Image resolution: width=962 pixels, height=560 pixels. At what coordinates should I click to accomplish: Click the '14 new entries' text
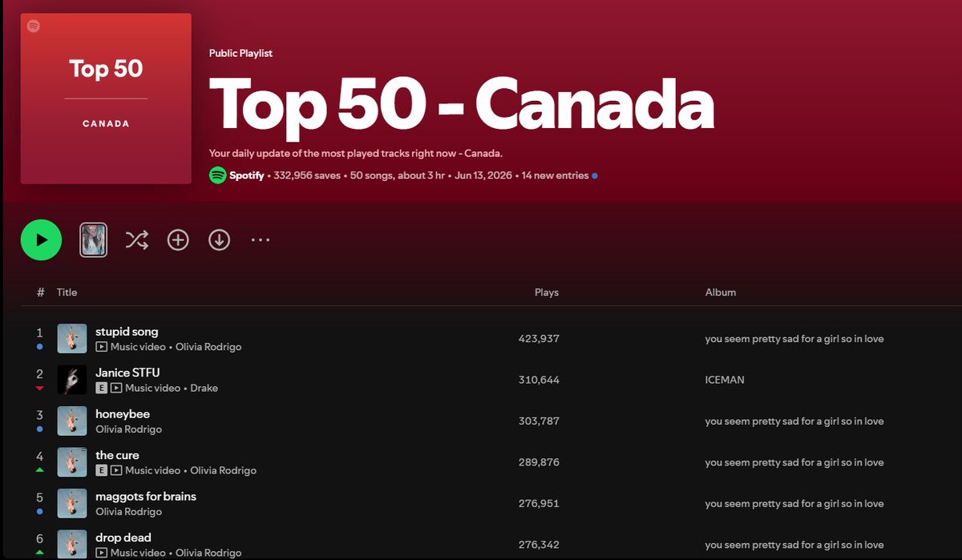point(555,175)
